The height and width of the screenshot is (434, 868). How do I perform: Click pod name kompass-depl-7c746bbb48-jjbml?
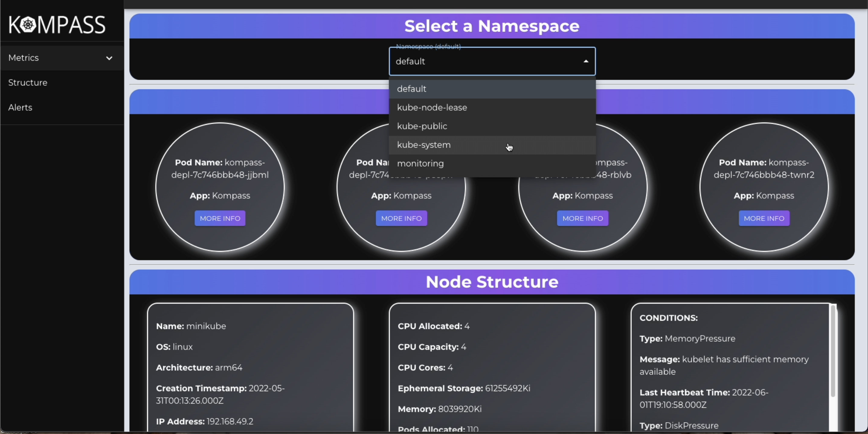(220, 169)
